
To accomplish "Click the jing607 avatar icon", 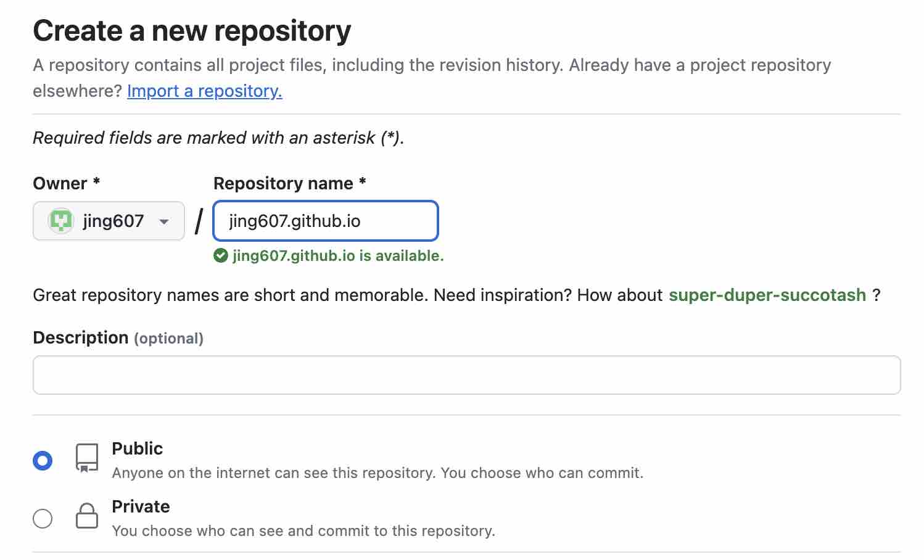I will pyautogui.click(x=60, y=221).
